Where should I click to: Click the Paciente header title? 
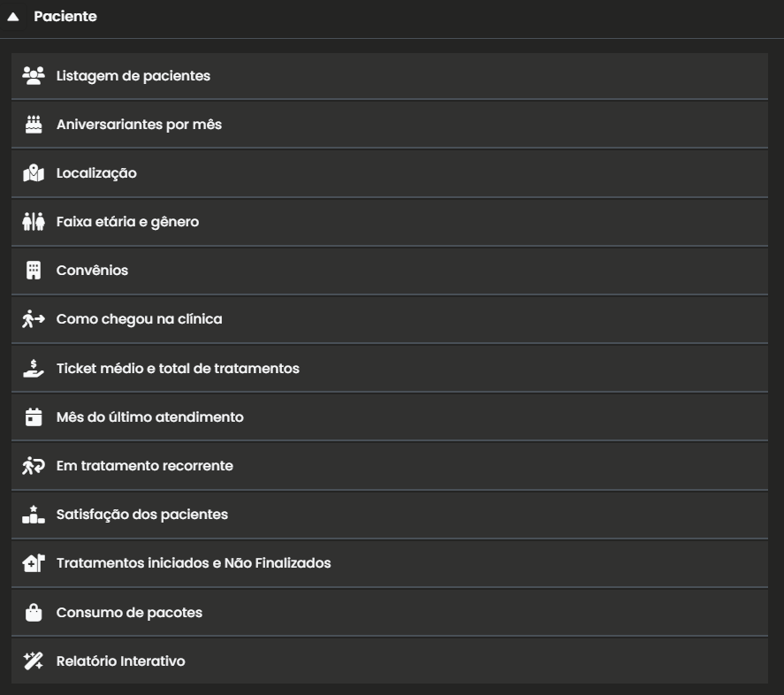[65, 17]
